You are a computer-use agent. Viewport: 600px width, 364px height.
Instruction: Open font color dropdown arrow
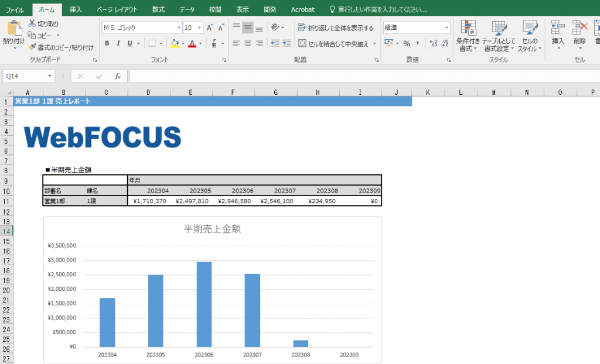pos(200,43)
